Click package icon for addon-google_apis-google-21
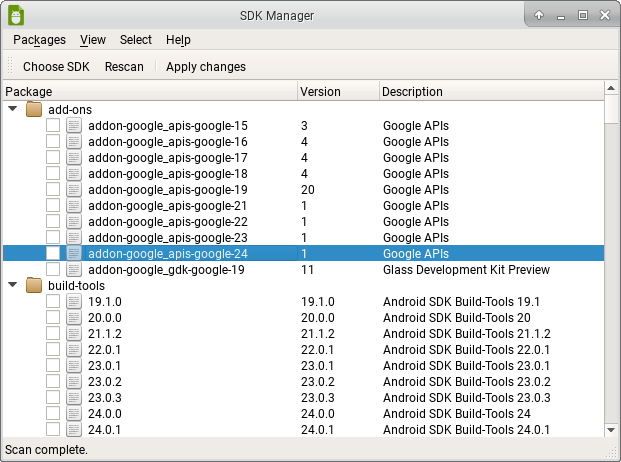 coord(74,205)
